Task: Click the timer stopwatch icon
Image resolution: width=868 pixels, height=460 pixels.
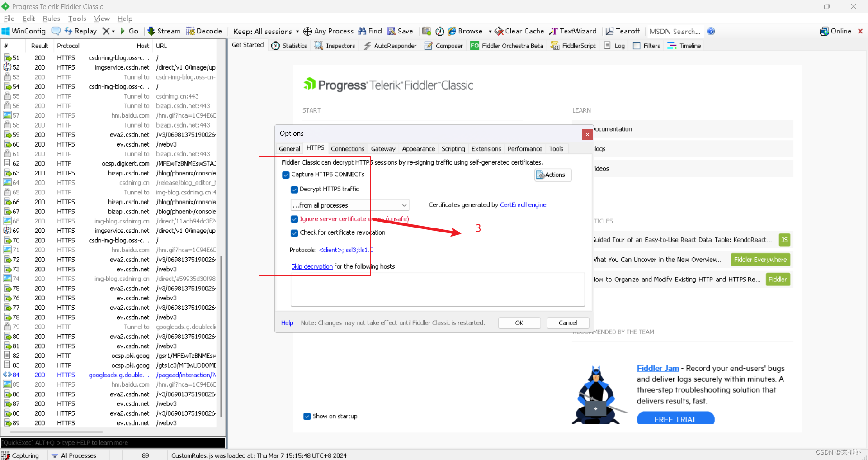Action: (440, 31)
